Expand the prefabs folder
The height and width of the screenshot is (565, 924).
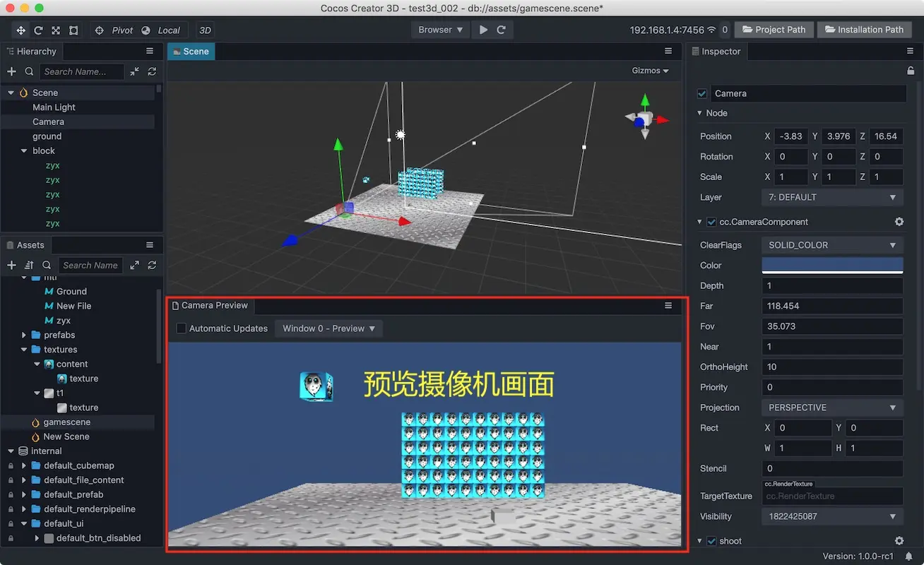pos(24,335)
